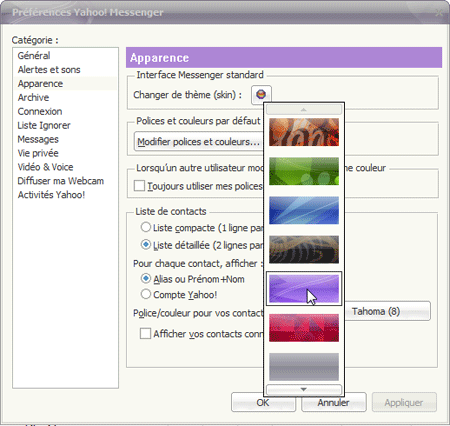This screenshot has height=426, width=450.
Task: Click the Tahoma (8) font button
Action: (387, 311)
